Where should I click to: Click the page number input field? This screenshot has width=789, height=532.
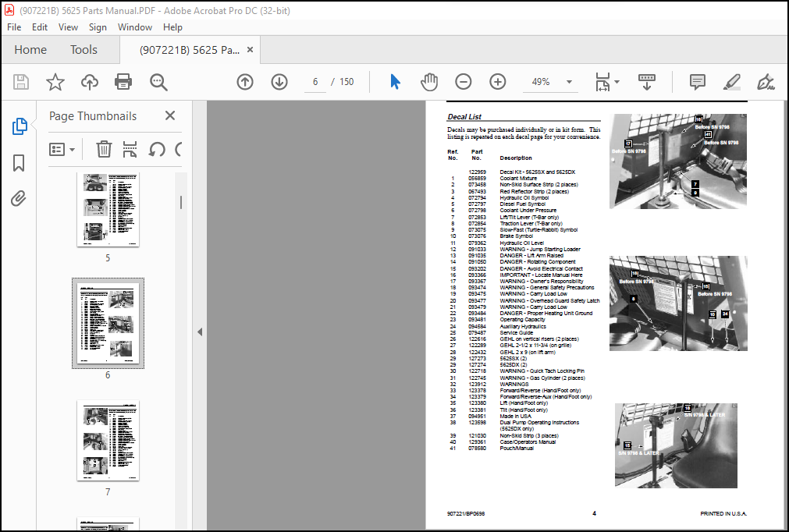click(315, 82)
